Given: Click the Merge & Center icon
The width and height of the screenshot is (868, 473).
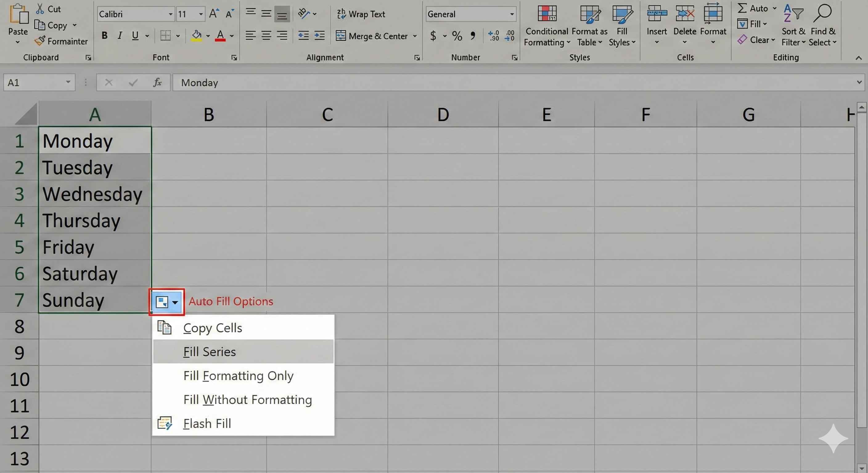Looking at the screenshot, I should 341,36.
